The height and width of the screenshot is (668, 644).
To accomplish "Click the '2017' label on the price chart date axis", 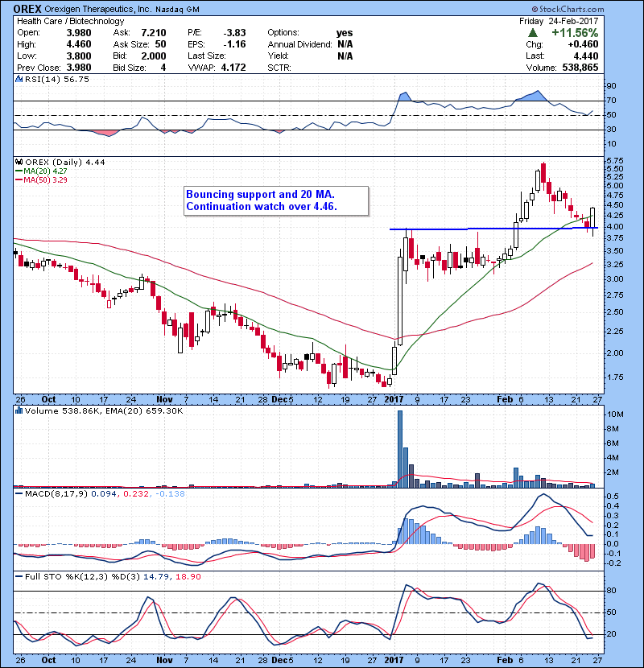I will tap(394, 399).
